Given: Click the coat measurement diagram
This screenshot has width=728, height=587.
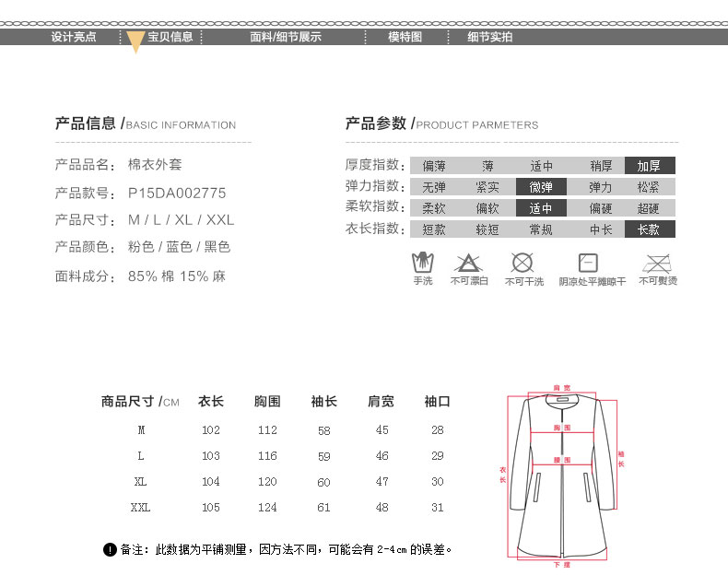Looking at the screenshot, I should click(562, 476).
